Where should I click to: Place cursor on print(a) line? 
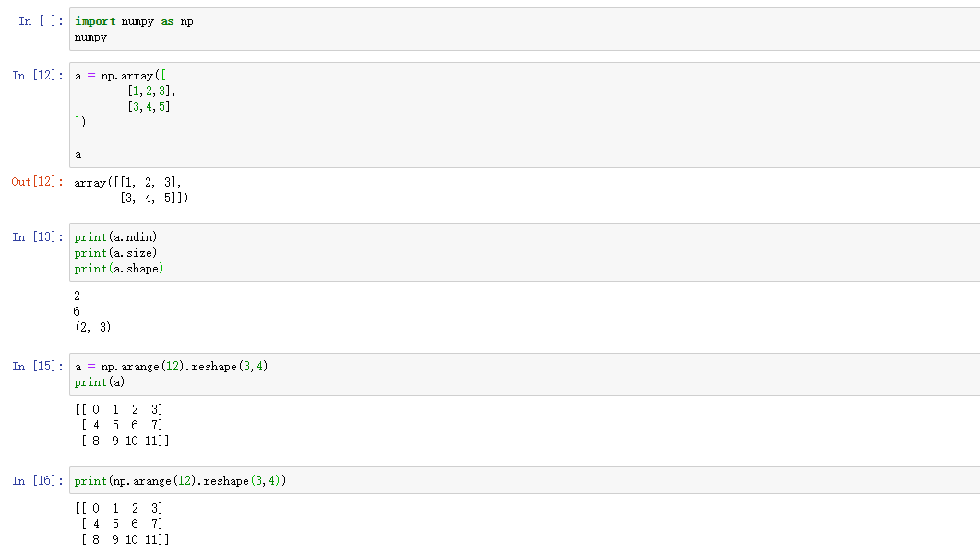click(100, 382)
